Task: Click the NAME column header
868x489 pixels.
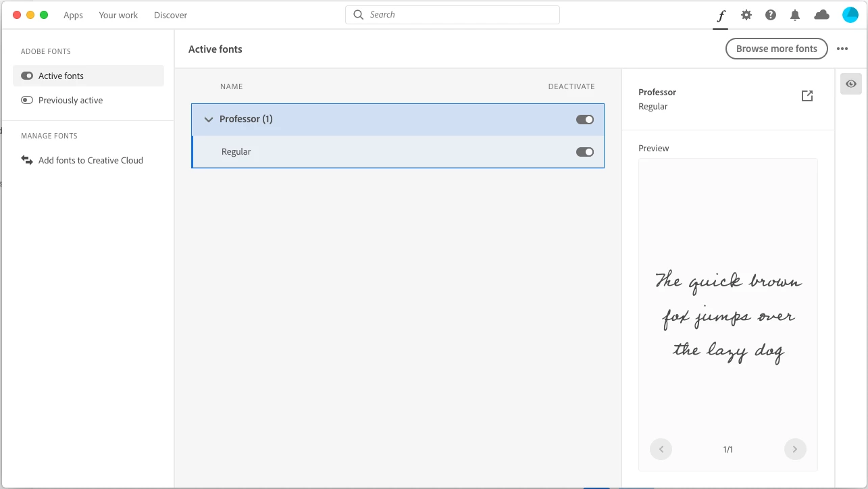Action: point(232,86)
